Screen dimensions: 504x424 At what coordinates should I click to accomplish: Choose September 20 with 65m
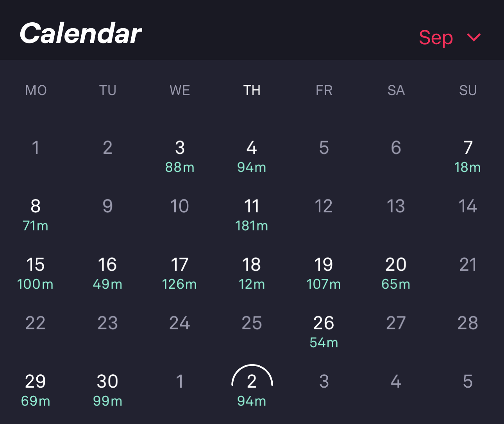coord(396,273)
